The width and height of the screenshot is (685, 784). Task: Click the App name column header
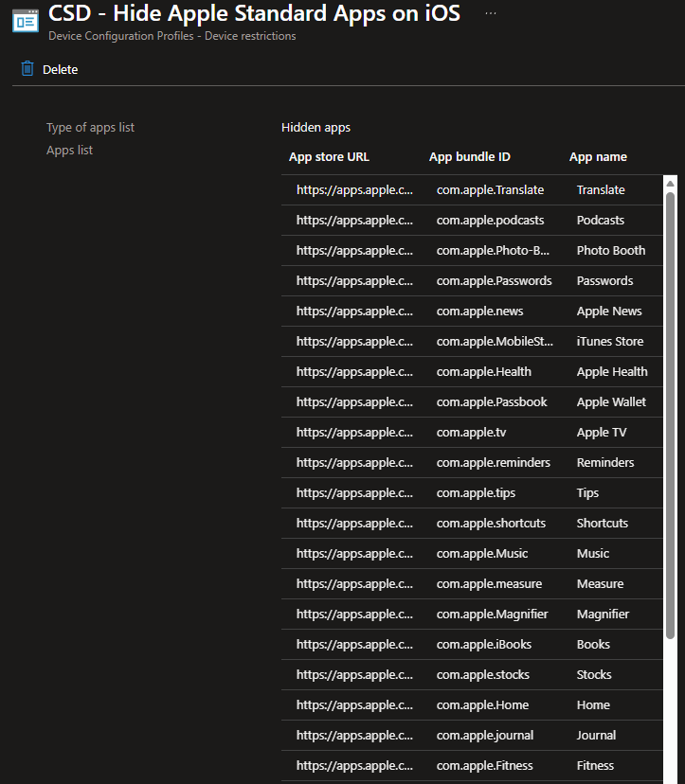(x=598, y=157)
